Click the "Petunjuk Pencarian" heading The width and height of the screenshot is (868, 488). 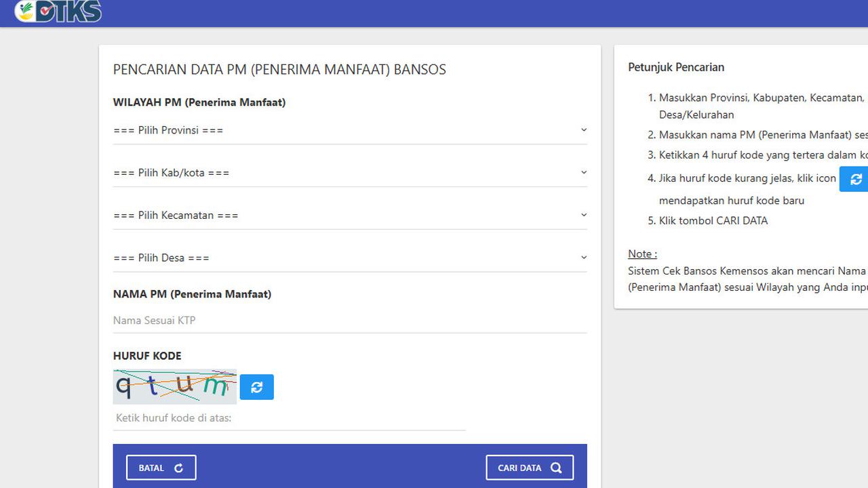point(675,67)
